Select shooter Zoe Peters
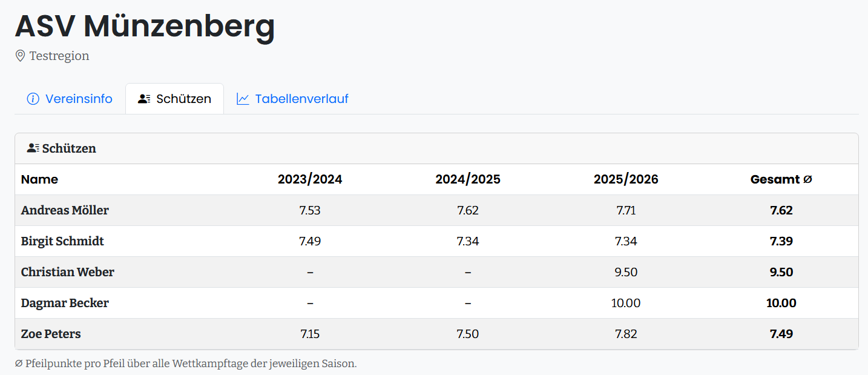868x375 pixels. (x=51, y=334)
